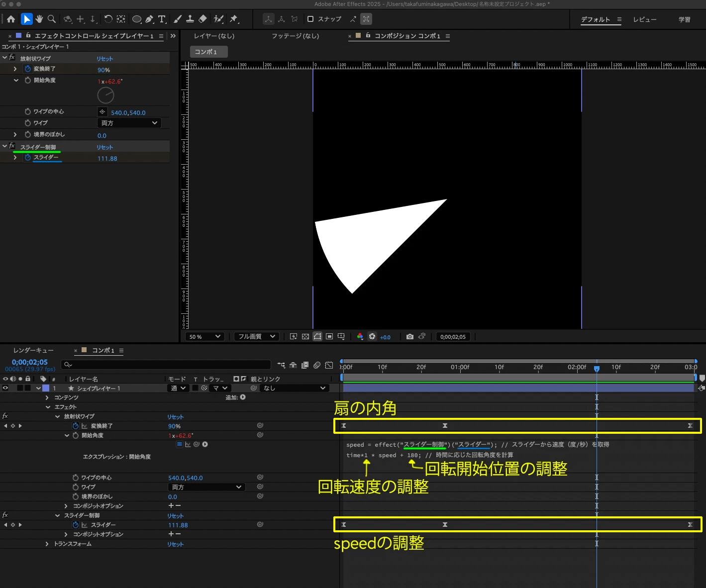
Task: Take a snapshot with camera icon
Action: coord(409,337)
